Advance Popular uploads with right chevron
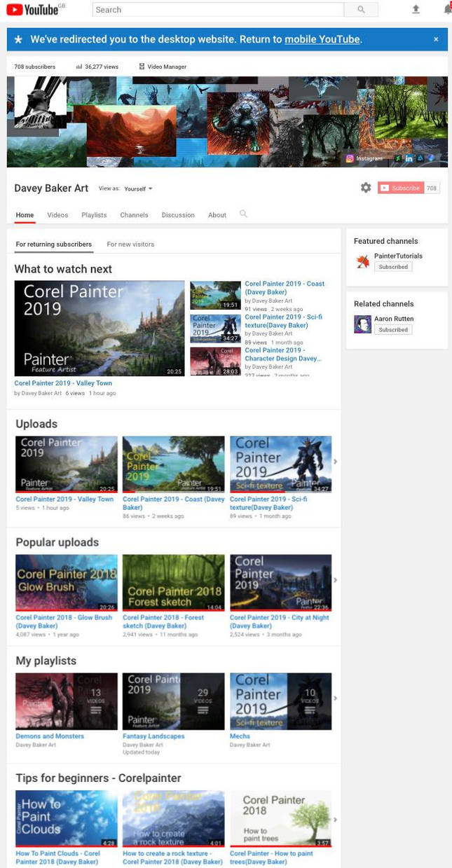The height and width of the screenshot is (868, 452). 335,580
